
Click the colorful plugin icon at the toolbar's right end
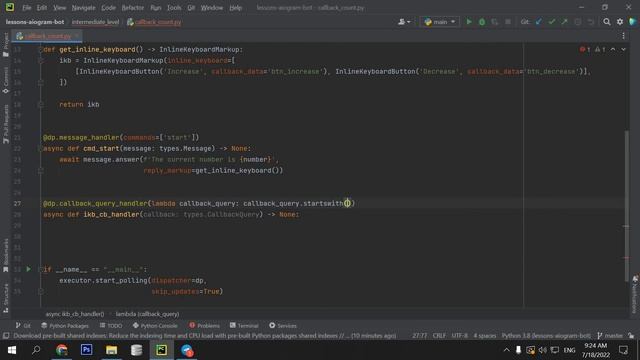[x=633, y=22]
